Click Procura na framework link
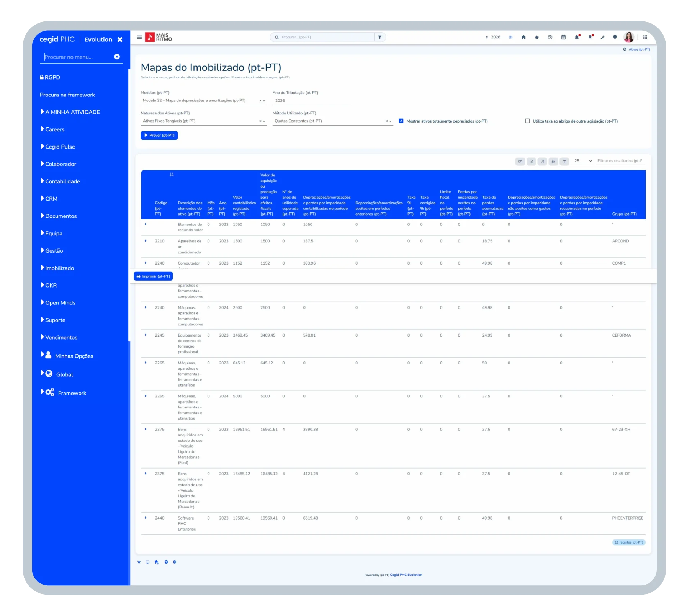The image size is (700, 616). tap(67, 95)
